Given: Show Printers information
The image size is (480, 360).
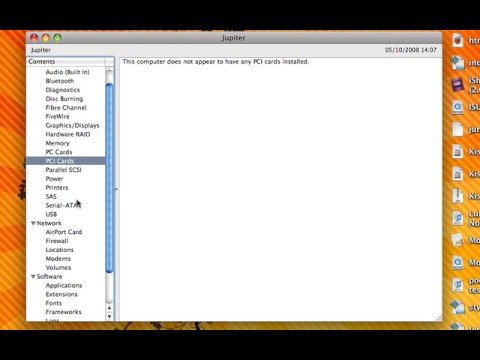Looking at the screenshot, I should pos(57,188).
